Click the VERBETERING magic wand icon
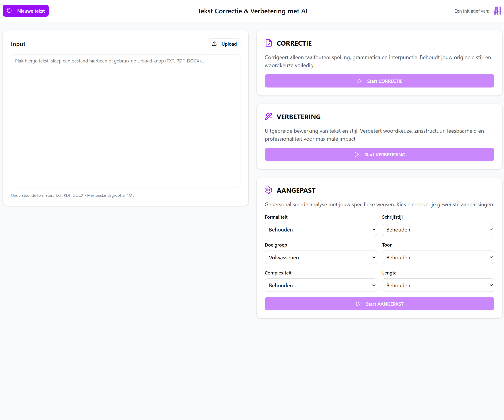 [269, 117]
